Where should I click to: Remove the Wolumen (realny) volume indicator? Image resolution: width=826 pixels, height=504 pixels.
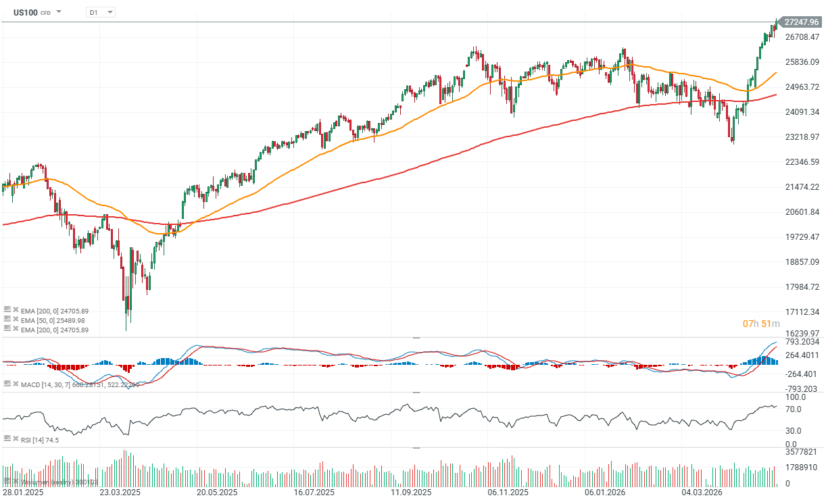16,481
